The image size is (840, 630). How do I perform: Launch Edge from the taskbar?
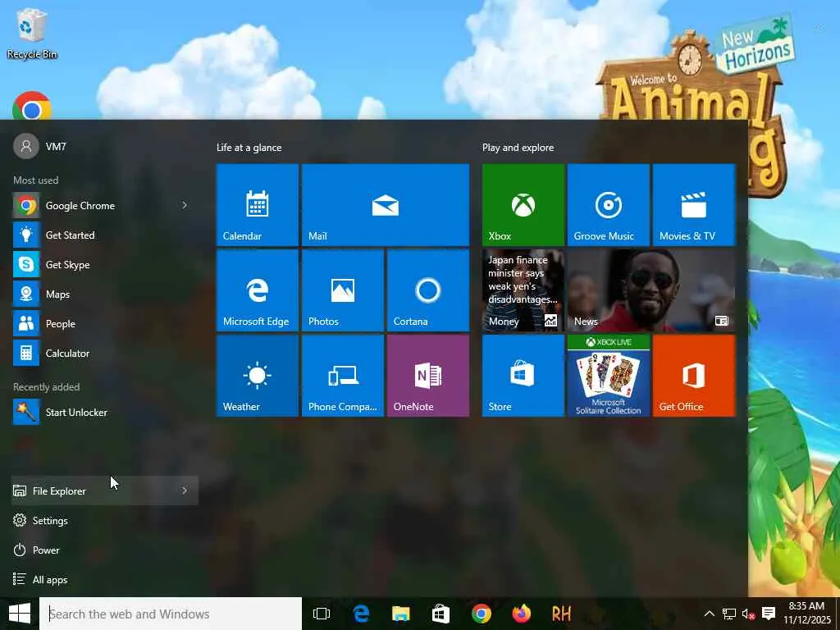(x=362, y=614)
